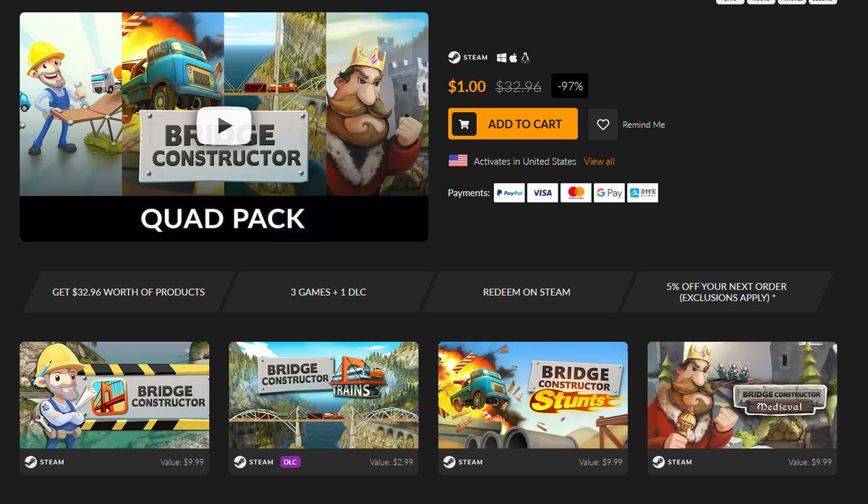Viewport: 868px width, 504px height.
Task: Click Value: $9.99 on Stunts card
Action: coord(600,462)
